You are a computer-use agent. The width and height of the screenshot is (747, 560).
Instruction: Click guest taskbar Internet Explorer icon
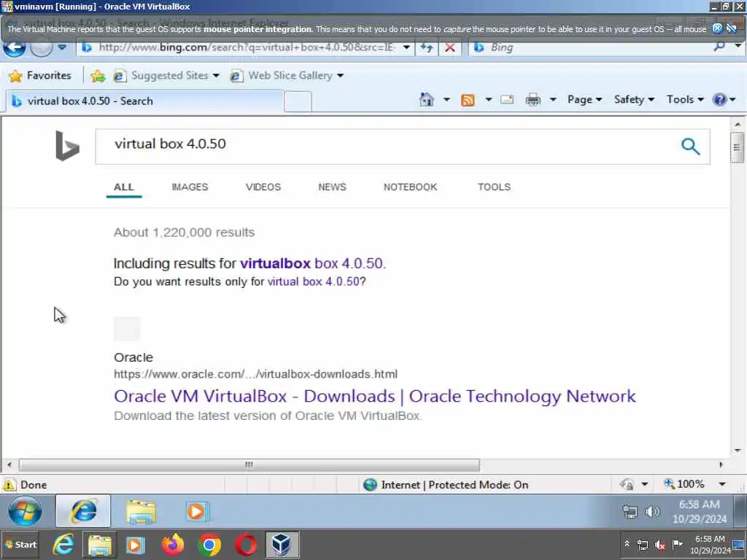[83, 511]
